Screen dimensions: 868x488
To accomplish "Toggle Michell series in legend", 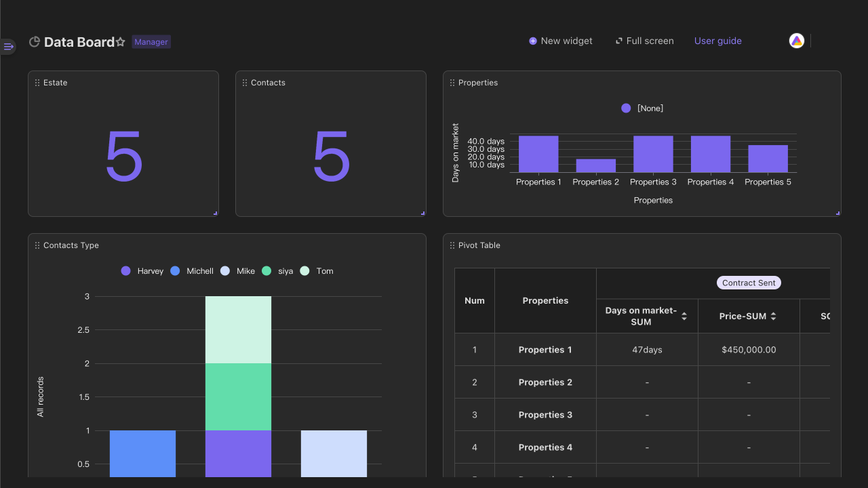I will 192,271.
